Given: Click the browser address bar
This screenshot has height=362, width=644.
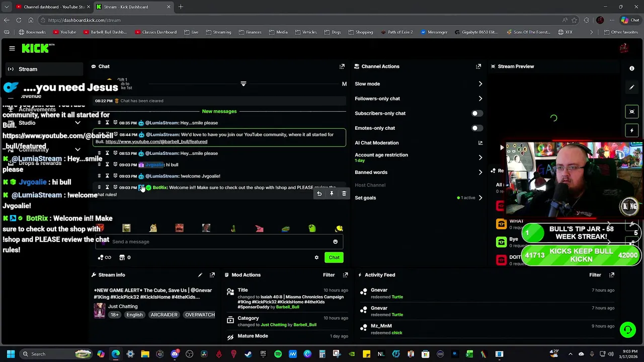Looking at the screenshot, I should [x=302, y=20].
